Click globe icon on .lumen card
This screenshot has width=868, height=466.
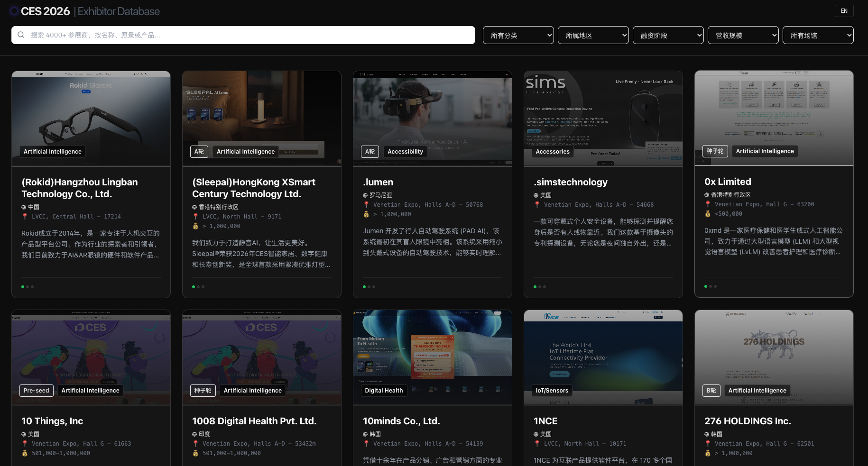coord(365,195)
